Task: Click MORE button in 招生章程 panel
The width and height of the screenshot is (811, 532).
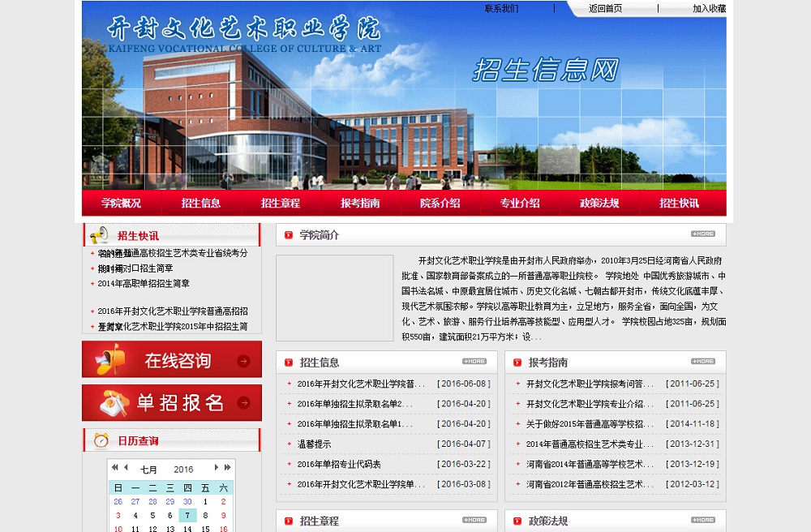Action: pyautogui.click(x=474, y=520)
